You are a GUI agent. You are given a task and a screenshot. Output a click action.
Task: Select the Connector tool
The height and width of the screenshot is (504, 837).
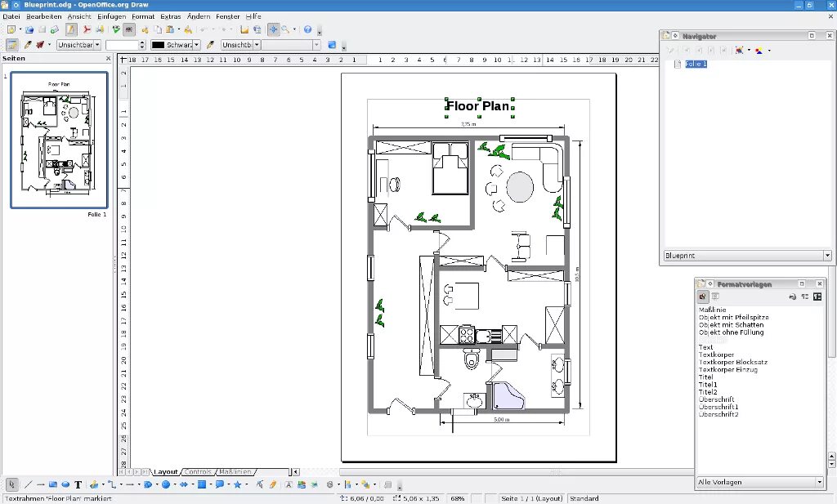click(x=112, y=484)
